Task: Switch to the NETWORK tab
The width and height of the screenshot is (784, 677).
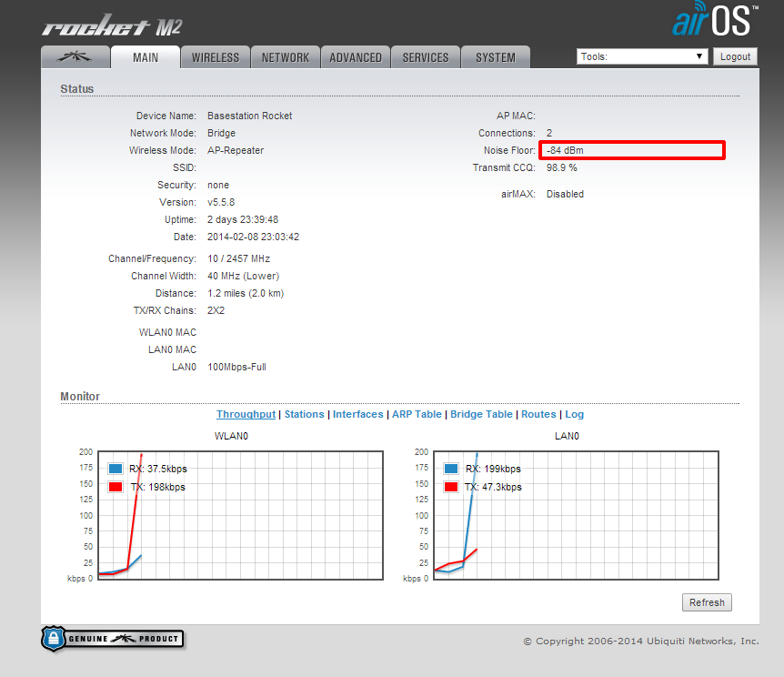Action: click(286, 57)
